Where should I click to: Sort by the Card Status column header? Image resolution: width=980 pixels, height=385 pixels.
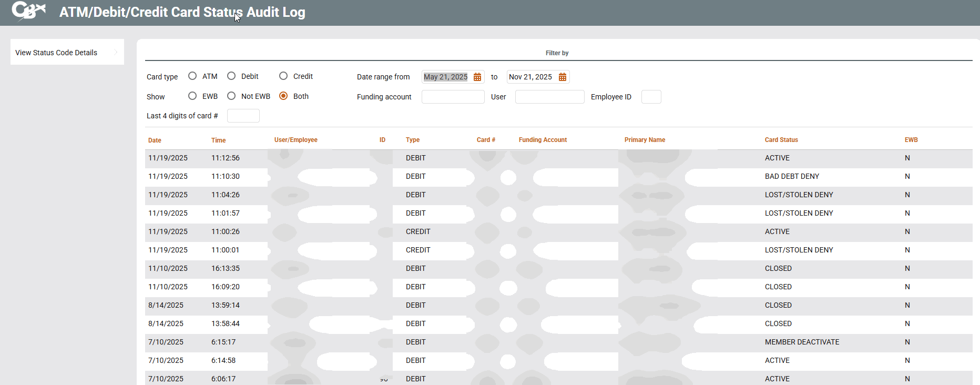pos(781,140)
